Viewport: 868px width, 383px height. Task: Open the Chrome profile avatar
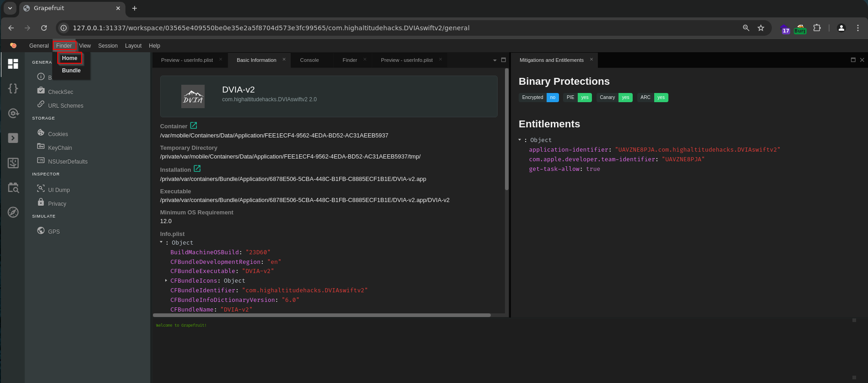pyautogui.click(x=841, y=28)
